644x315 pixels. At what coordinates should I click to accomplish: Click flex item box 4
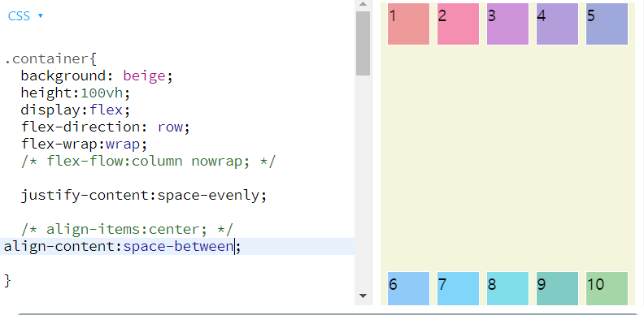click(x=557, y=24)
